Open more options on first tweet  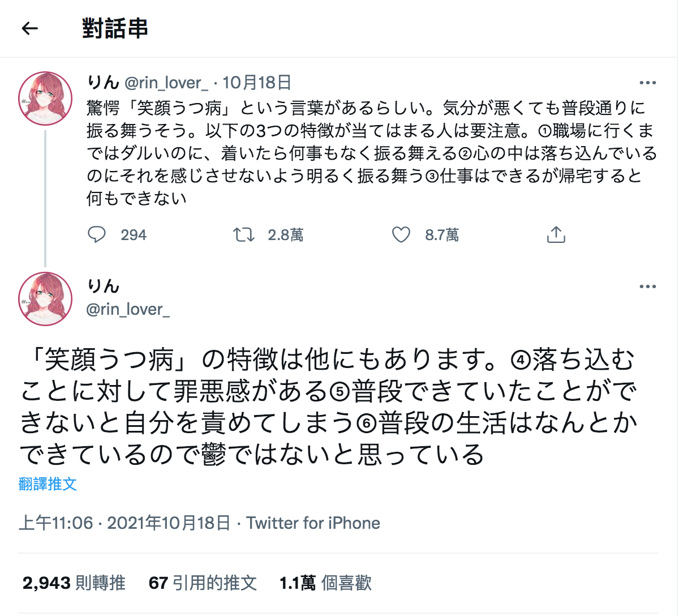coord(647,83)
